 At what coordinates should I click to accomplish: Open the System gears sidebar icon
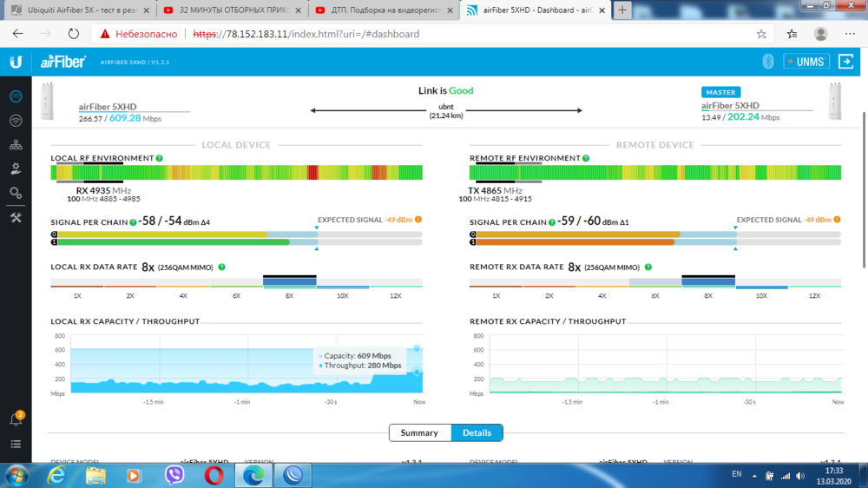point(16,193)
